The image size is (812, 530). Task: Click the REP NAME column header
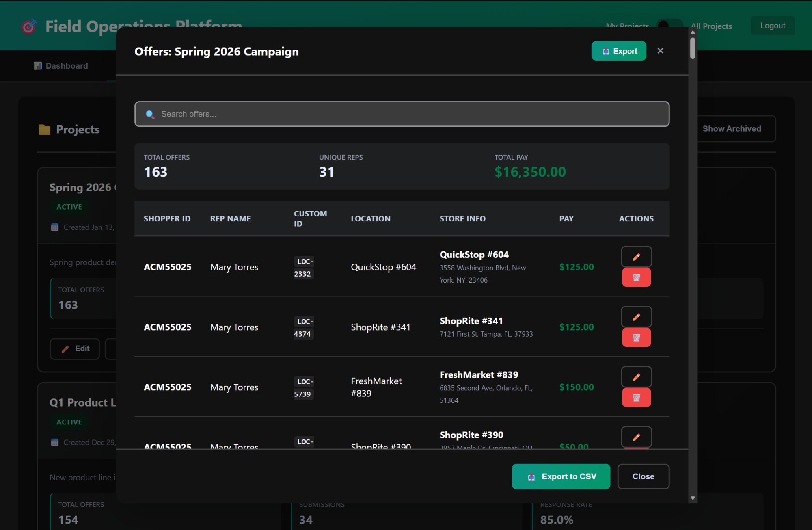click(230, 218)
